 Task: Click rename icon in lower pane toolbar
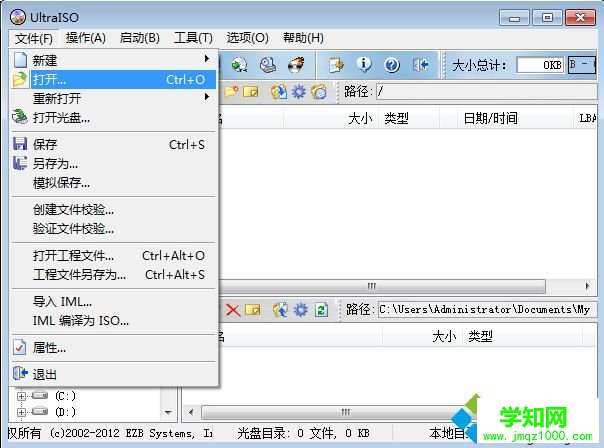tap(253, 310)
